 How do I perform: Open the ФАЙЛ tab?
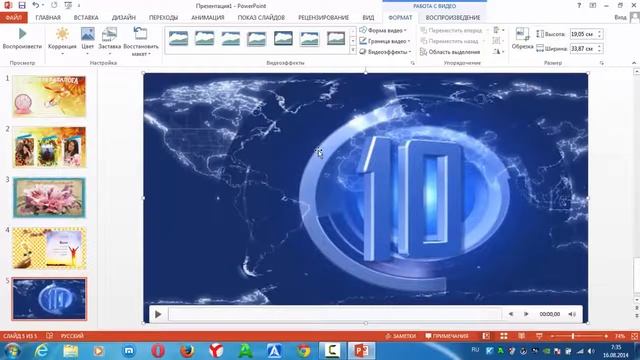[x=13, y=18]
